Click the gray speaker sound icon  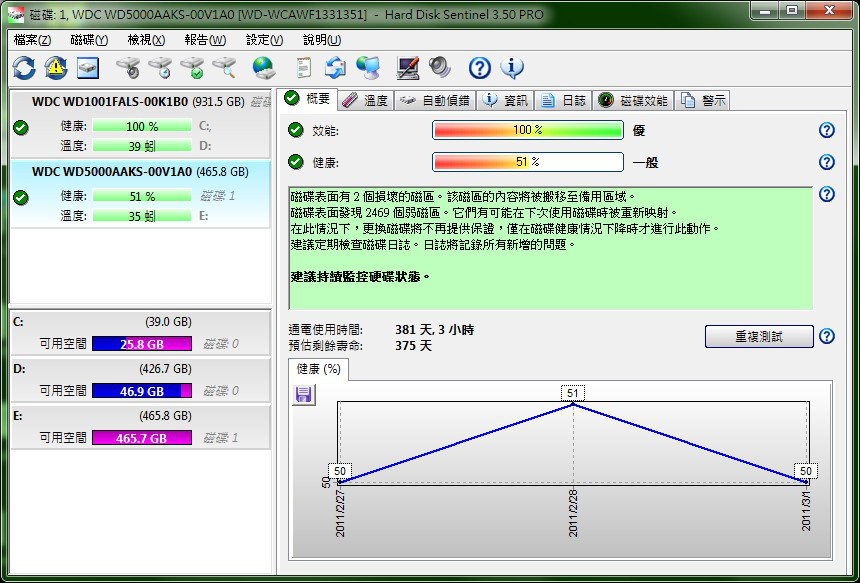[x=439, y=68]
